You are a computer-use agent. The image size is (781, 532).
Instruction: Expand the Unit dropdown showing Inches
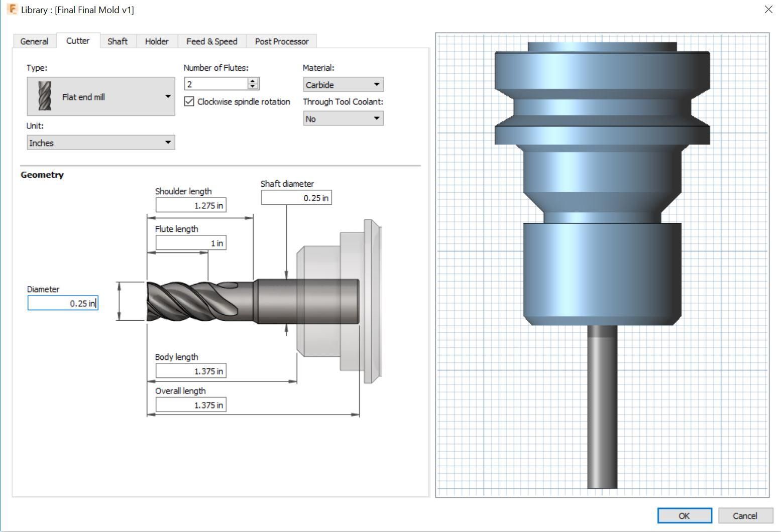[100, 143]
